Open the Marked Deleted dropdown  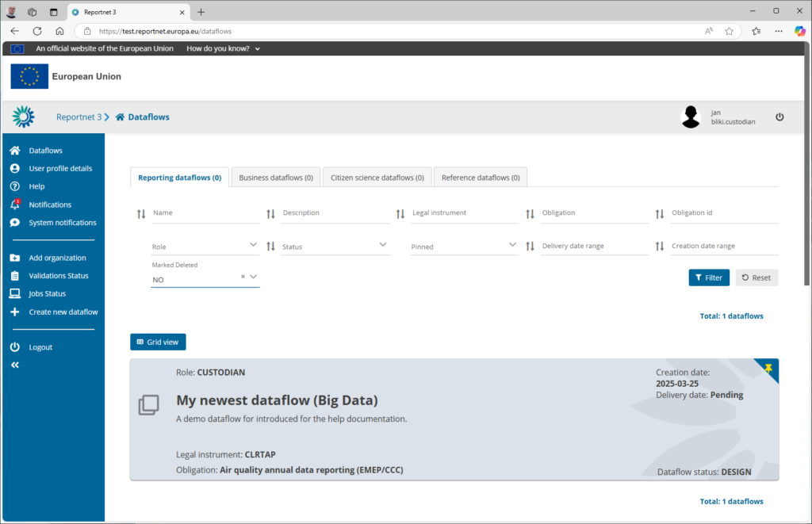tap(253, 277)
